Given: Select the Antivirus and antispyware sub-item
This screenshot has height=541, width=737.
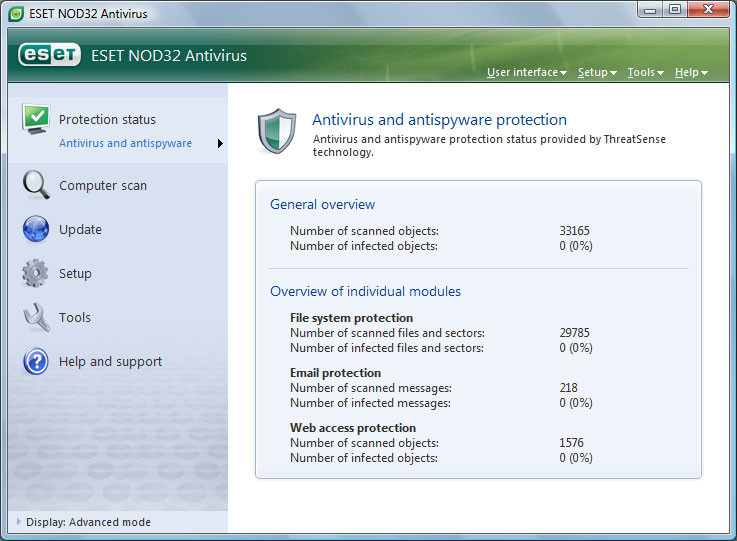Looking at the screenshot, I should click(125, 143).
